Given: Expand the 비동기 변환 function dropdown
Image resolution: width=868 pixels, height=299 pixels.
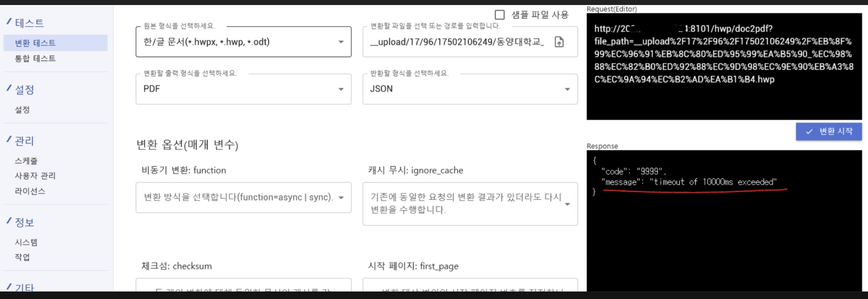Looking at the screenshot, I should pos(243,198).
